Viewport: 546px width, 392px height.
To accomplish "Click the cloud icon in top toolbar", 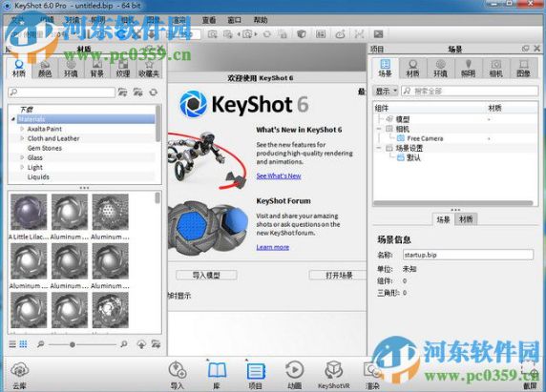I will 340,34.
